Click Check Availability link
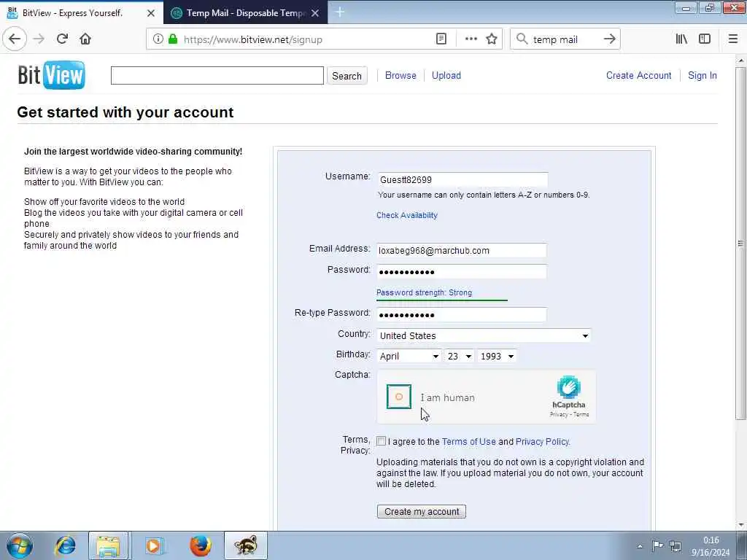The width and height of the screenshot is (747, 560). tap(407, 215)
